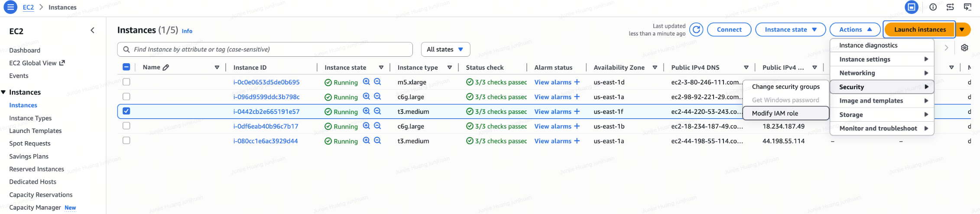Open the All states filter dropdown
The image size is (980, 214).
click(x=445, y=49)
